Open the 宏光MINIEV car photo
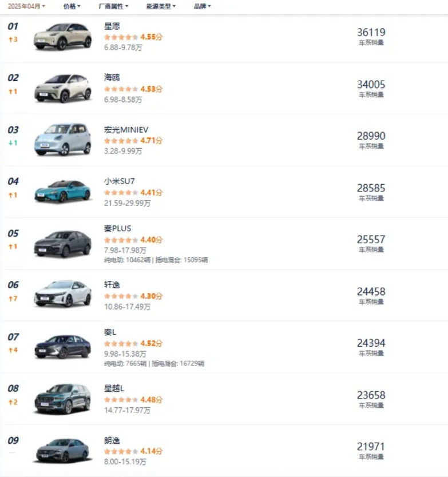Image resolution: width=448 pixels, height=477 pixels. pyautogui.click(x=62, y=140)
